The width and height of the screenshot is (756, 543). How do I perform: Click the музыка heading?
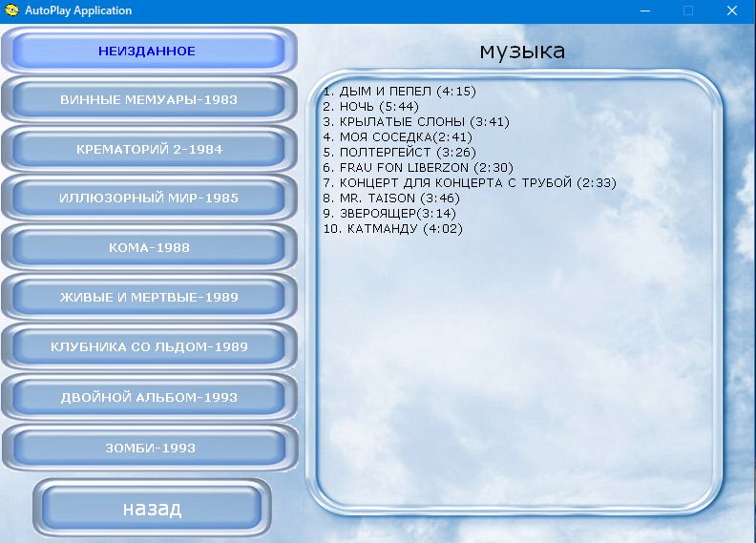click(x=522, y=52)
